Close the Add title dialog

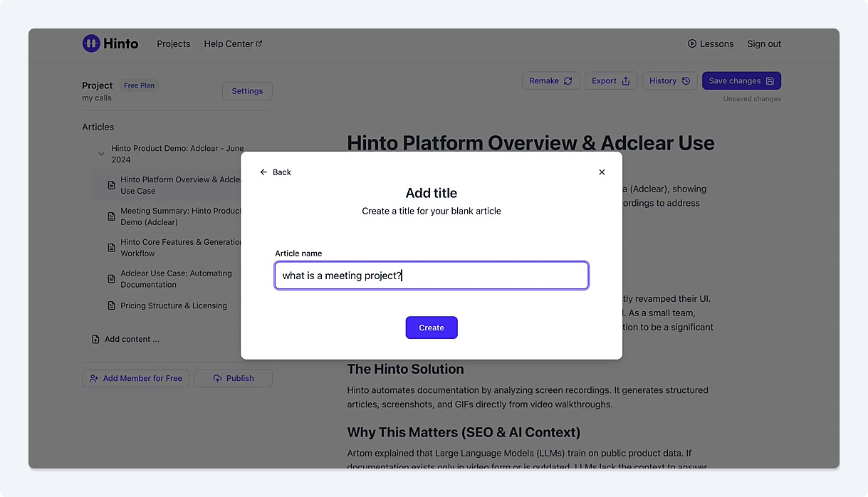click(x=602, y=172)
